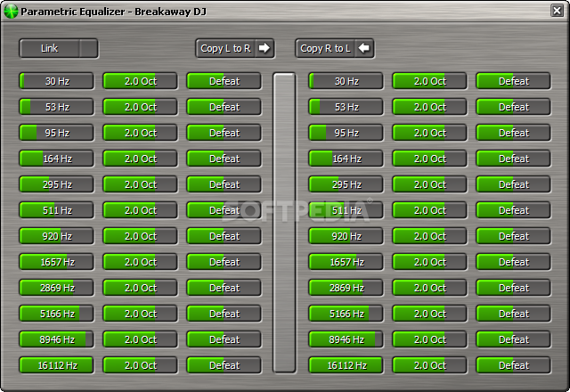Set left 164 Hz band 2.0 Oct width
570x392 pixels.
141,159
